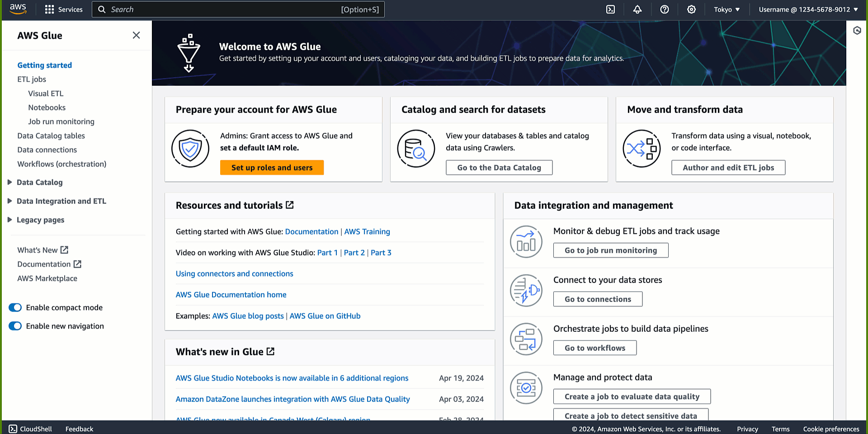Select Getting started in the sidebar

45,65
